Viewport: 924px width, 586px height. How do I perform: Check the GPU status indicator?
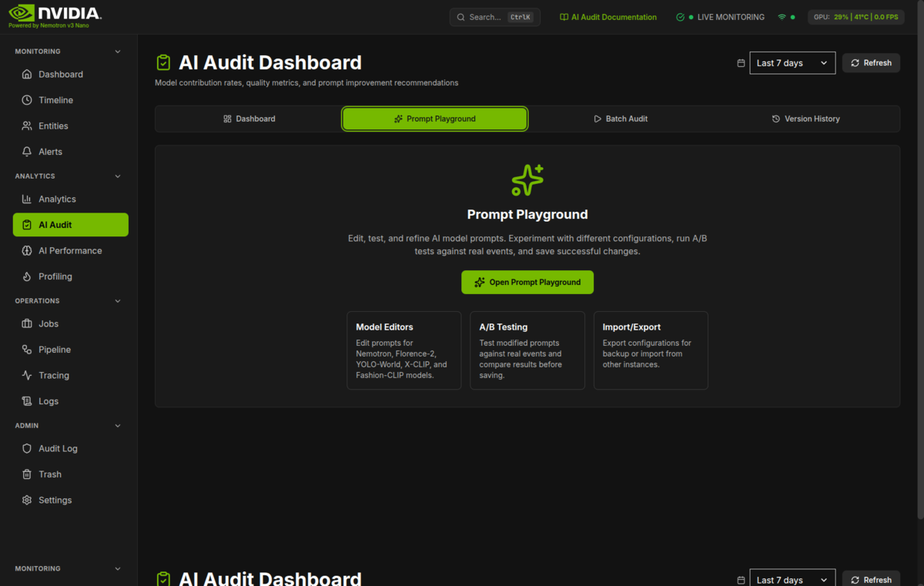(855, 16)
